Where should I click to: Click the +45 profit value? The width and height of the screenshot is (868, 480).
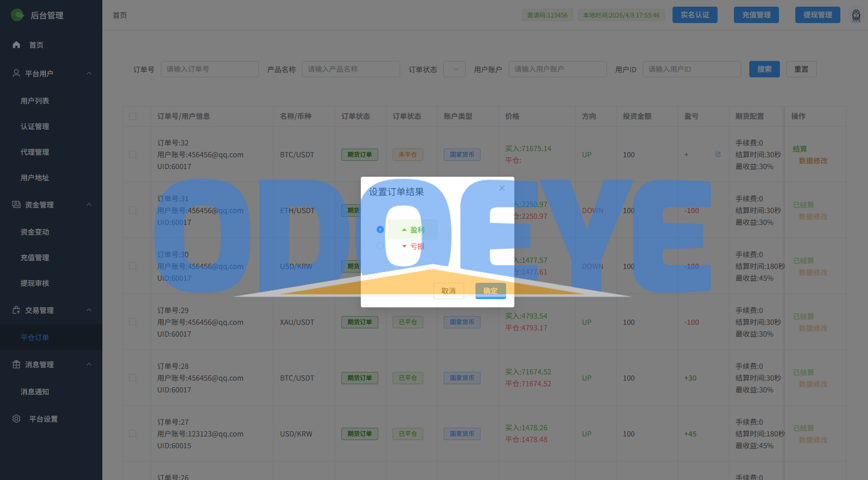click(x=690, y=434)
